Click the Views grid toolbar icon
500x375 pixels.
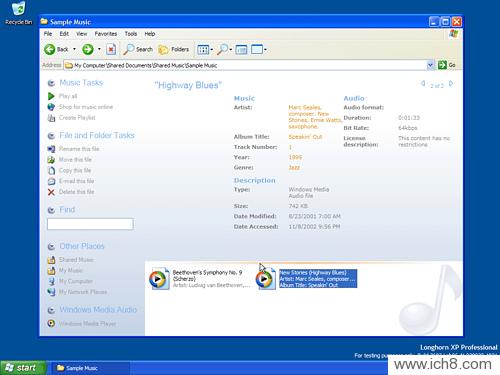click(203, 50)
